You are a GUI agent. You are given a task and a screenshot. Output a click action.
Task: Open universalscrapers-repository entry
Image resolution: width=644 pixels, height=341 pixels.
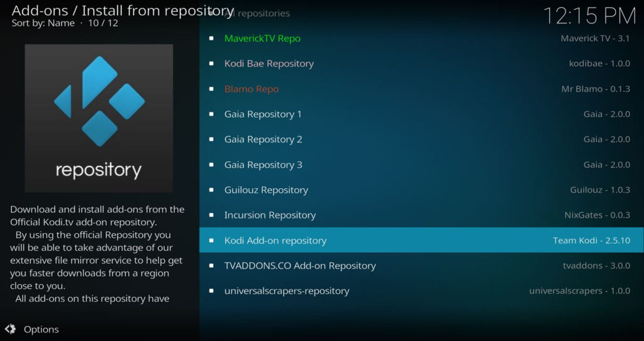tap(421, 291)
